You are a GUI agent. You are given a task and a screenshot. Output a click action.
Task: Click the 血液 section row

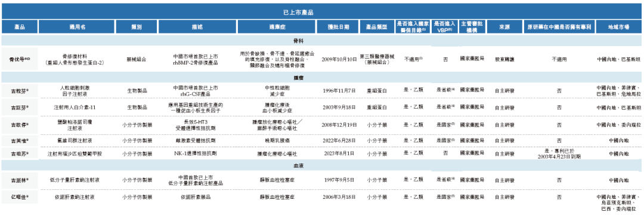pyautogui.click(x=321, y=165)
